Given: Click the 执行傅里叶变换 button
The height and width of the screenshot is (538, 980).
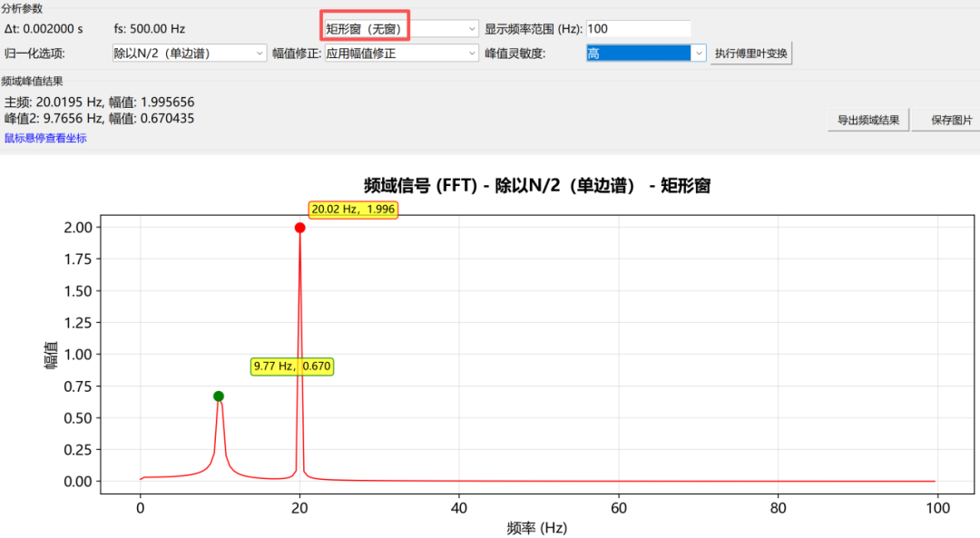Looking at the screenshot, I should [x=750, y=54].
